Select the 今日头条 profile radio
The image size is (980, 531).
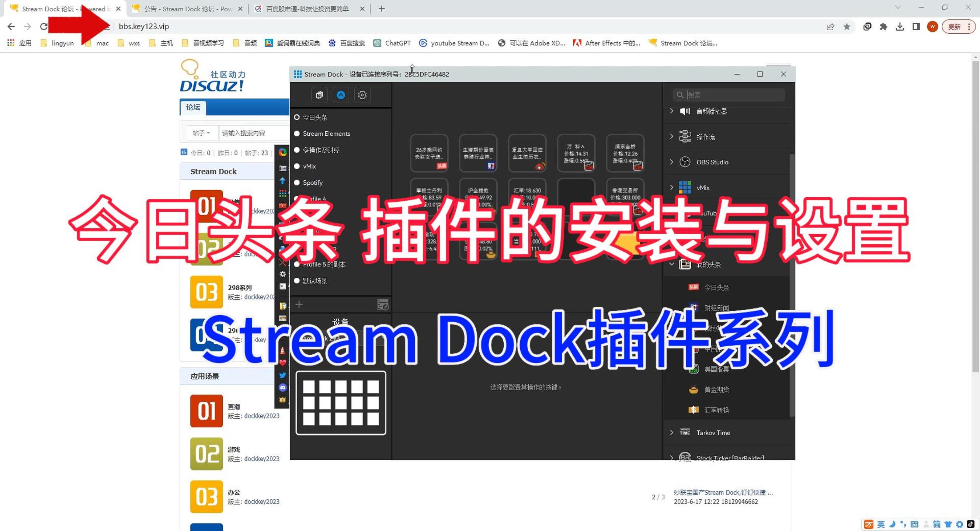pos(297,117)
